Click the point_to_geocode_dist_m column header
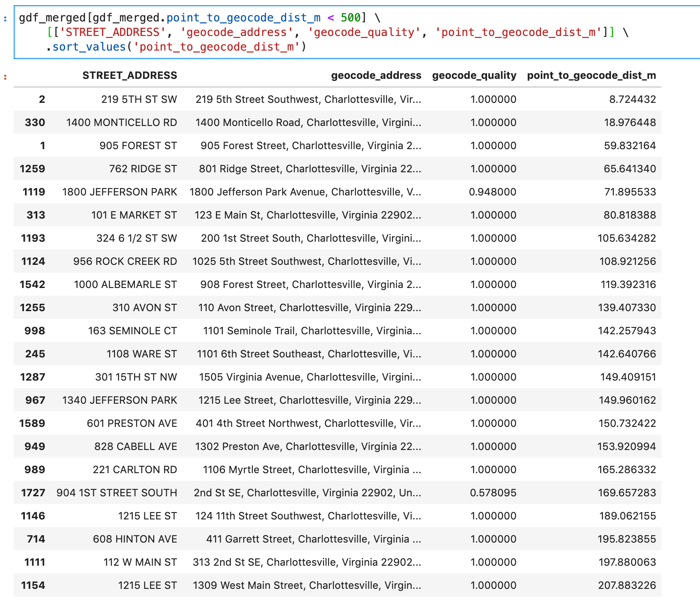 point(591,75)
